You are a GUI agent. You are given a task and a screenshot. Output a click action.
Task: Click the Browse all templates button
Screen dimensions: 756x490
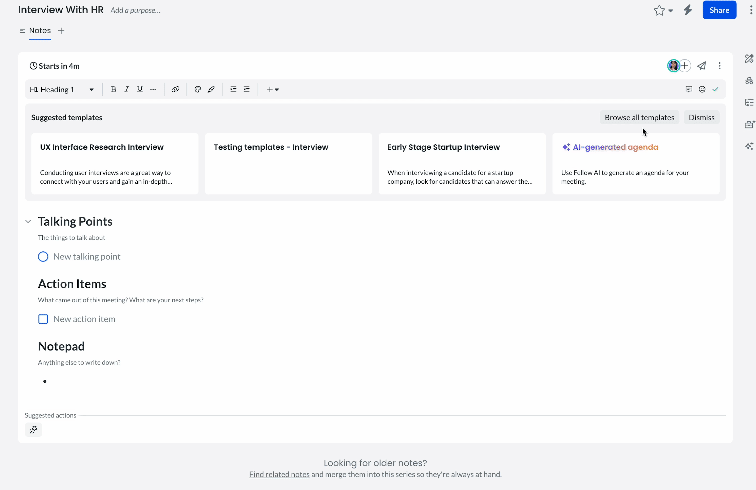tap(639, 117)
